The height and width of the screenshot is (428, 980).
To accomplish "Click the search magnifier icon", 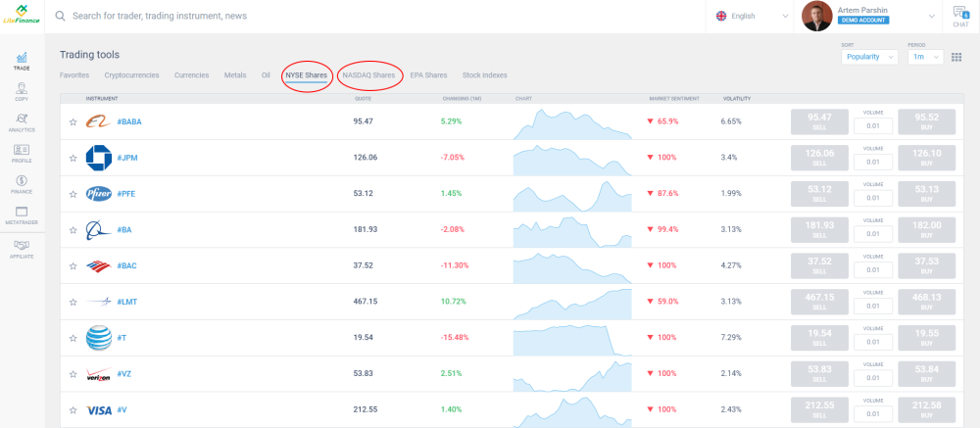I will tap(61, 16).
